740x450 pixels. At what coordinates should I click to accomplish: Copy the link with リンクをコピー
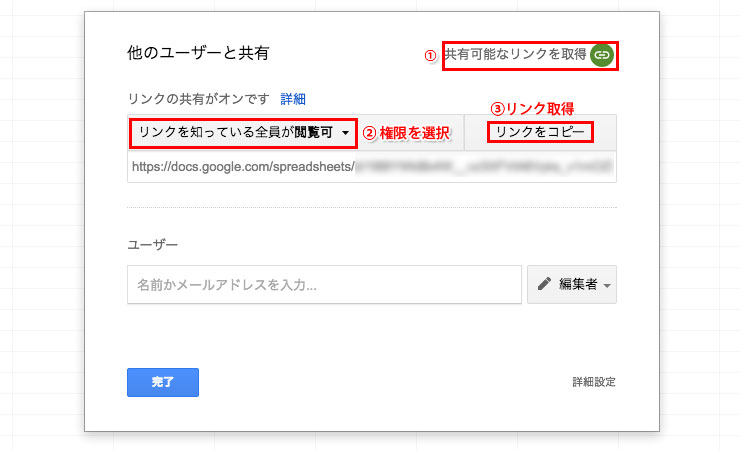pos(540,132)
